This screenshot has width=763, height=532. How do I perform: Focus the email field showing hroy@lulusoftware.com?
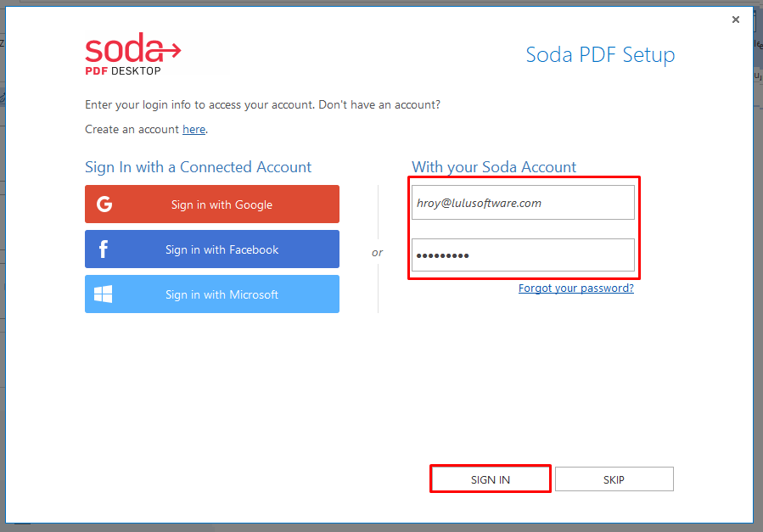(x=523, y=202)
